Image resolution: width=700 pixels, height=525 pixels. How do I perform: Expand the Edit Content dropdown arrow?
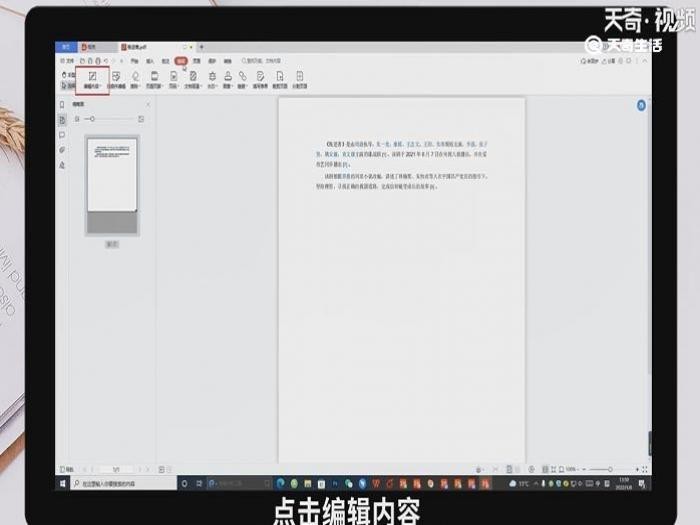pyautogui.click(x=100, y=87)
